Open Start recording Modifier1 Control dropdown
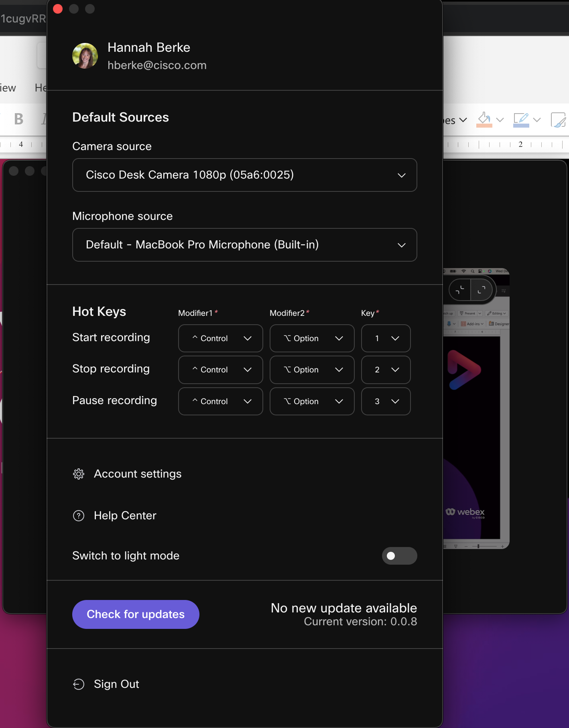Image resolution: width=569 pixels, height=728 pixels. pos(221,338)
